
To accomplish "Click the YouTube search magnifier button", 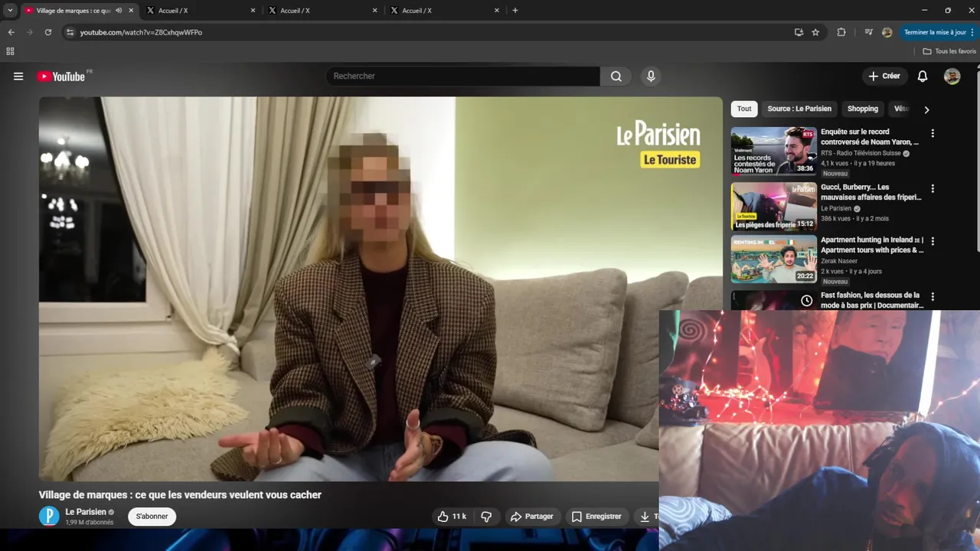I will click(x=616, y=77).
